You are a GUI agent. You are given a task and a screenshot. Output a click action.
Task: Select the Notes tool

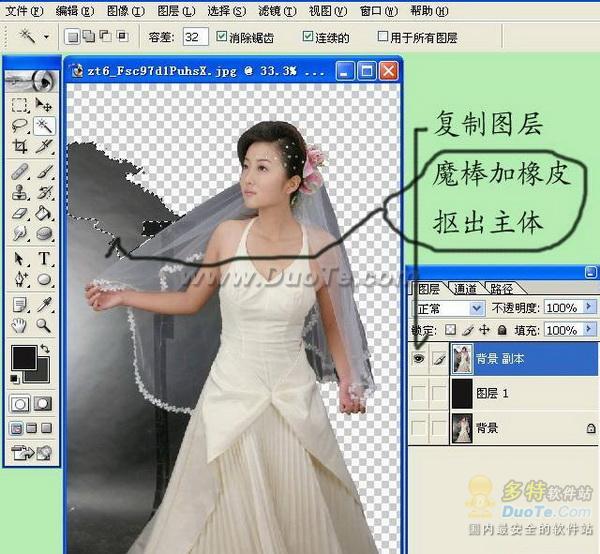click(19, 305)
